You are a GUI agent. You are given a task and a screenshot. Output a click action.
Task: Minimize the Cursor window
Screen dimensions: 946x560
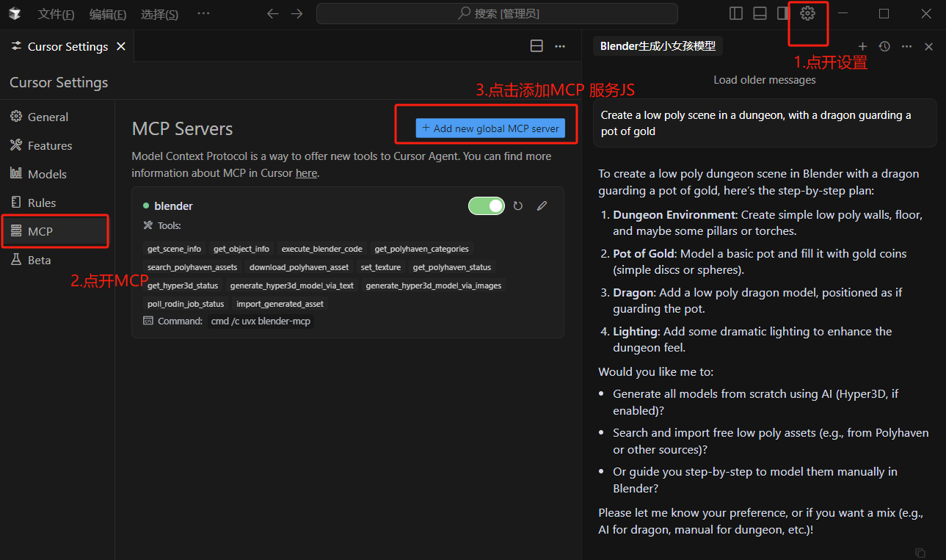tap(843, 13)
